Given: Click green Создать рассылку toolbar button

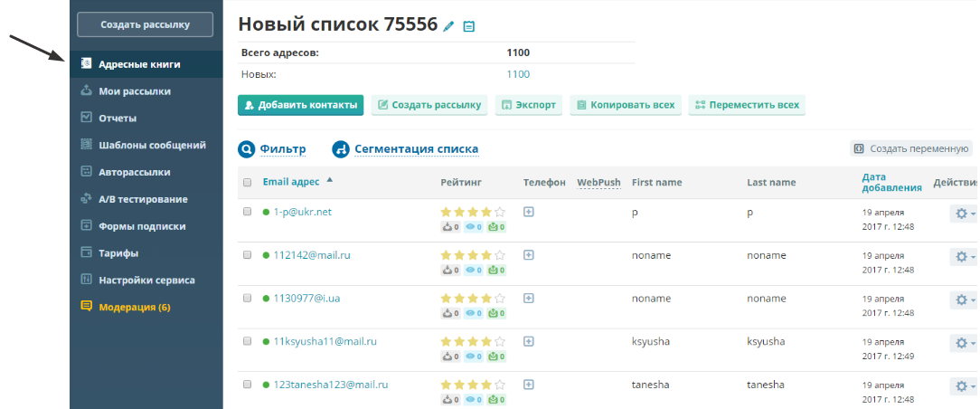Looking at the screenshot, I should [429, 104].
